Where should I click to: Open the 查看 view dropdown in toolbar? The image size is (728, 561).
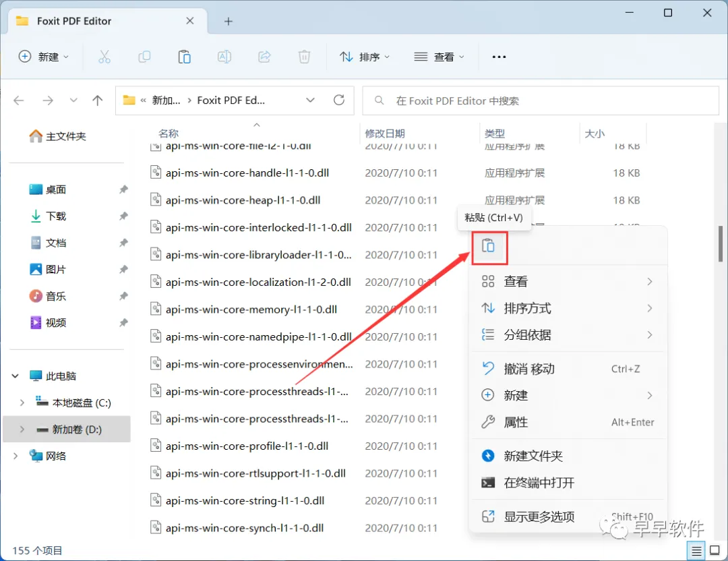click(x=439, y=57)
